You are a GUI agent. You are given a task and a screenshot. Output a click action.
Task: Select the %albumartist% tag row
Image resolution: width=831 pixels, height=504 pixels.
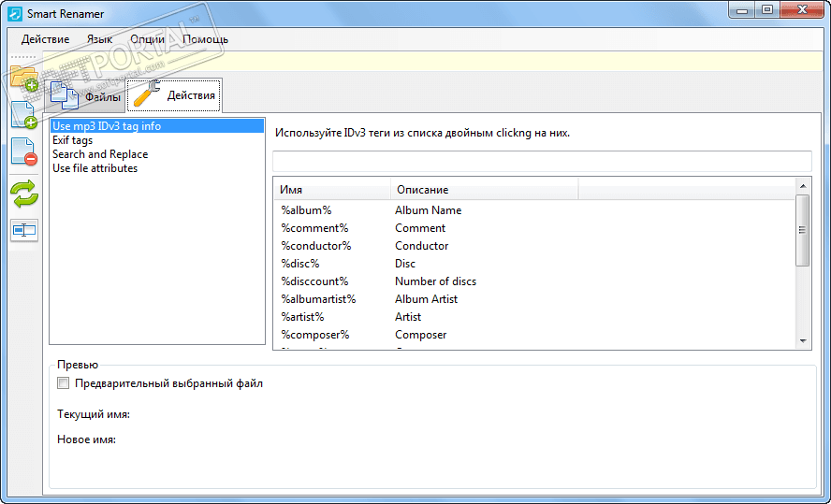point(534,299)
